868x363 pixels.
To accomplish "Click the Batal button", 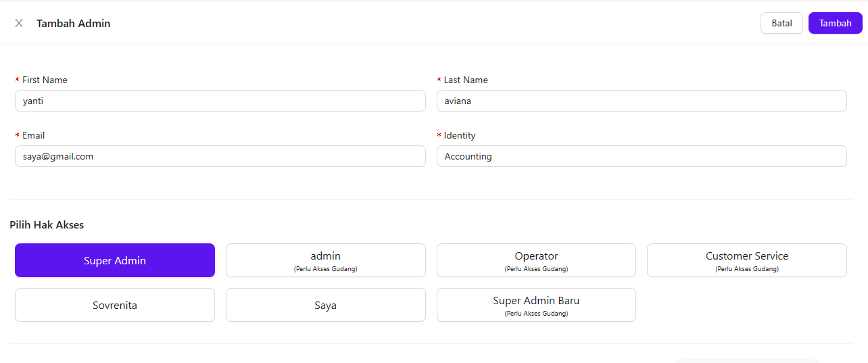I will [781, 23].
